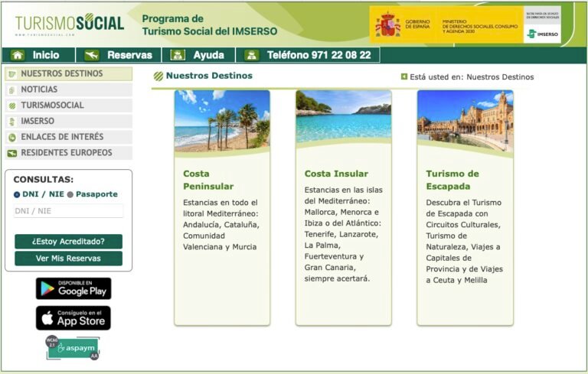Click the phone operator icon beside Teléfono
The width and height of the screenshot is (588, 374).
pyautogui.click(x=252, y=55)
